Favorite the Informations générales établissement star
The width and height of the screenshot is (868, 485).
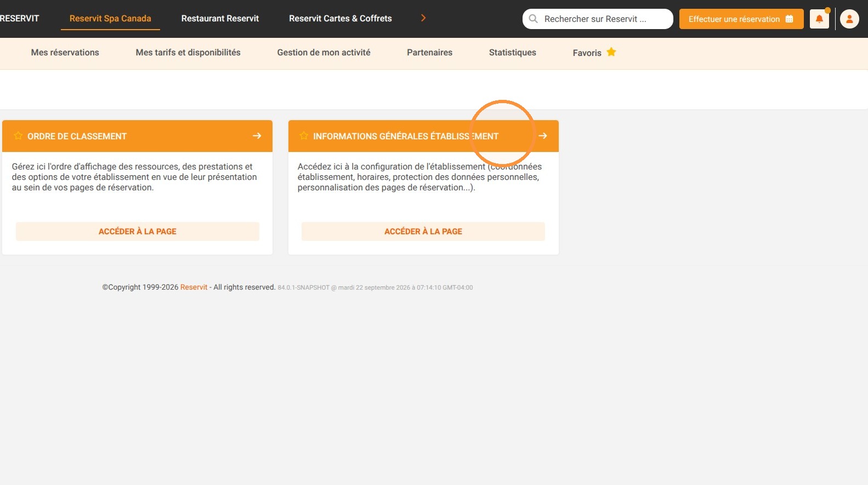(304, 136)
